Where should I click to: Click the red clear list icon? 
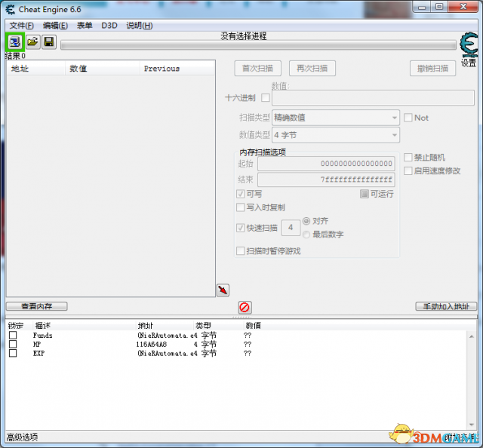[245, 307]
